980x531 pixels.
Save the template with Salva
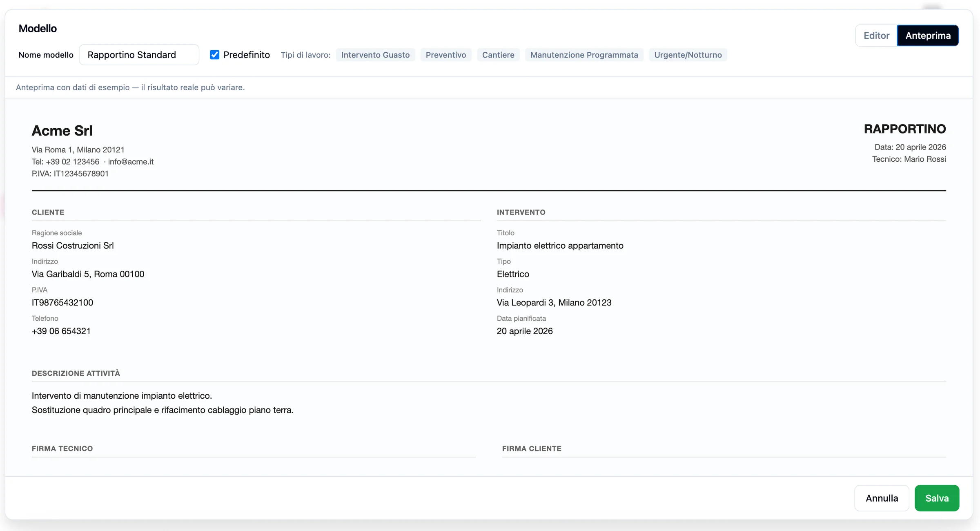click(x=937, y=498)
